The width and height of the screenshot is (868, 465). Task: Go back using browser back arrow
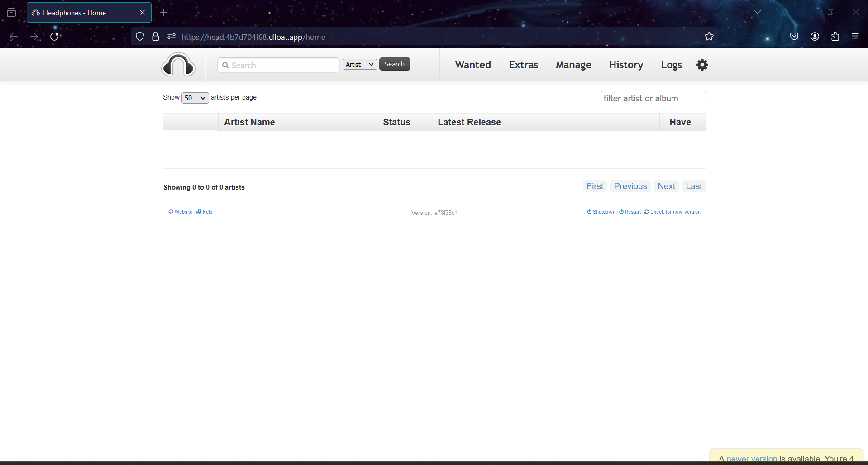tap(14, 37)
